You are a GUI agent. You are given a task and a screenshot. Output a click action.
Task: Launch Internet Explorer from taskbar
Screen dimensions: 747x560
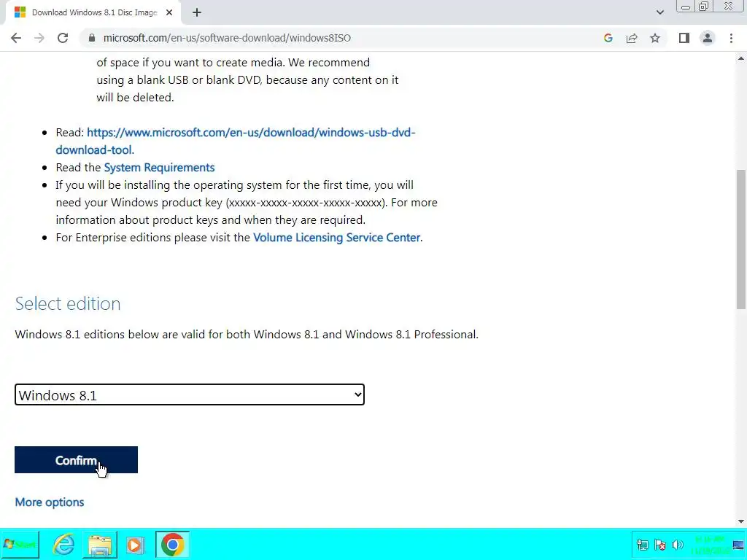(63, 544)
